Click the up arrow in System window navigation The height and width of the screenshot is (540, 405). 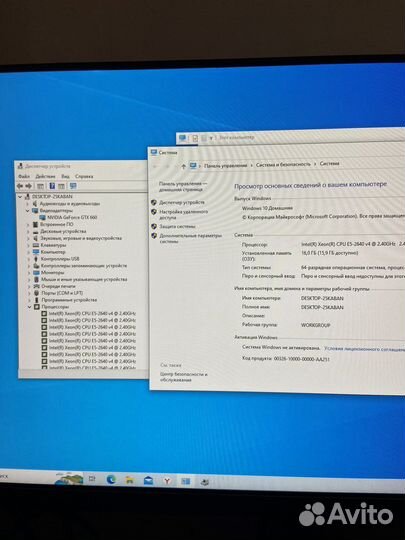pyautogui.click(x=183, y=166)
